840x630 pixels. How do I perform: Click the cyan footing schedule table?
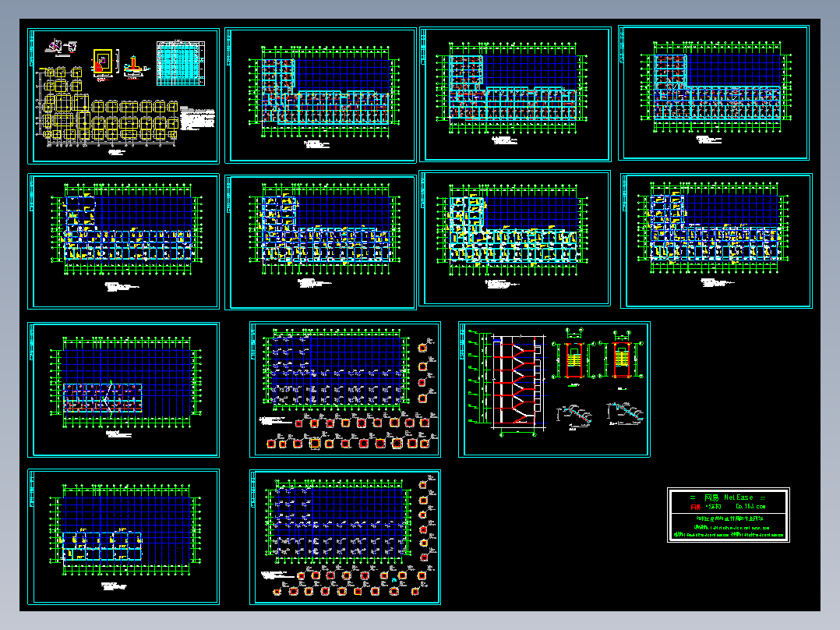pos(181,63)
